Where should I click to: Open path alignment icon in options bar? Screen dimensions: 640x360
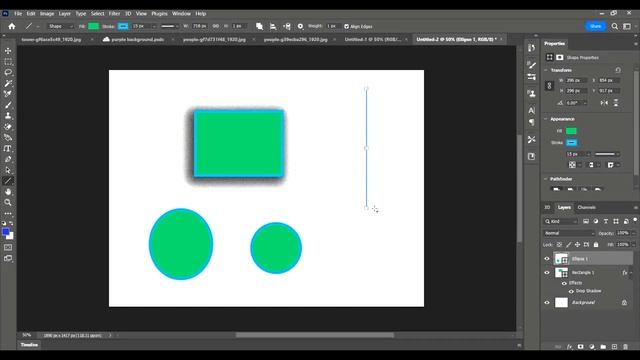[273, 26]
